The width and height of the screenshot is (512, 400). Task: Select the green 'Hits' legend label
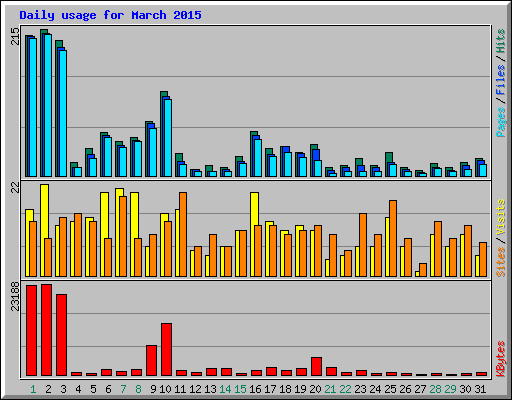(x=501, y=41)
